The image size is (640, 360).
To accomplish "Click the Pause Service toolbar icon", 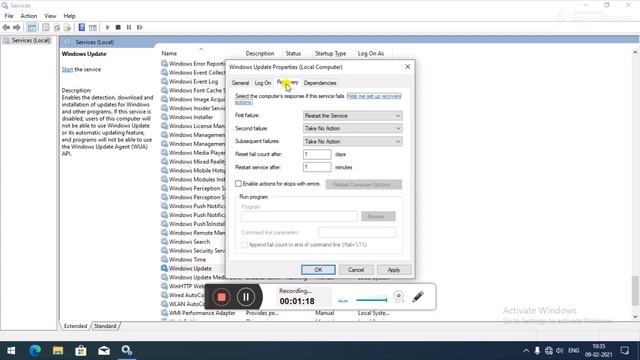I will coord(129,27).
